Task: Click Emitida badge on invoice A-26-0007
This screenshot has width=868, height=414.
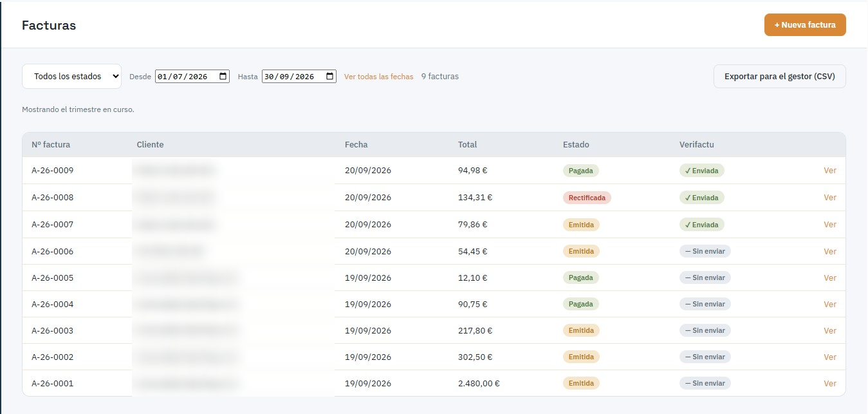Action: click(x=581, y=225)
